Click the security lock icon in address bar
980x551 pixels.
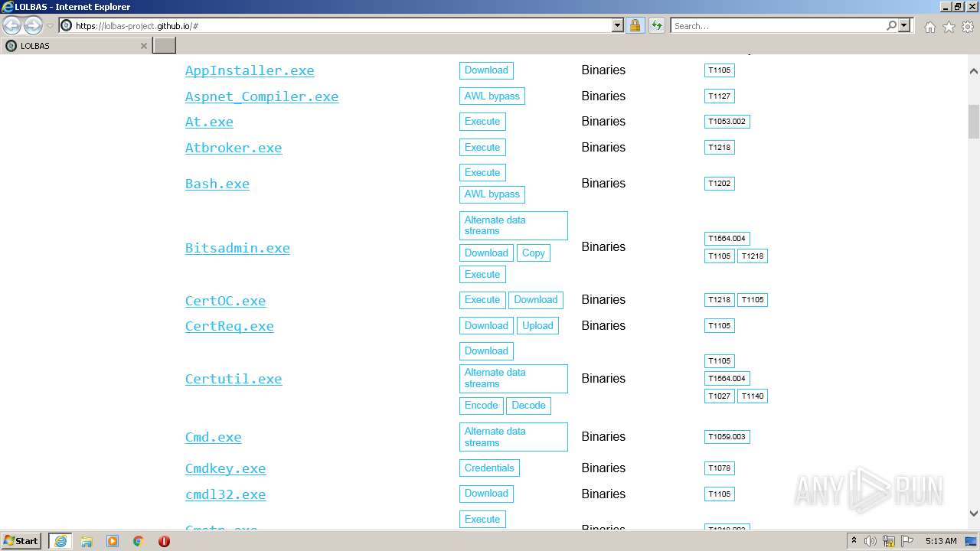pos(635,25)
